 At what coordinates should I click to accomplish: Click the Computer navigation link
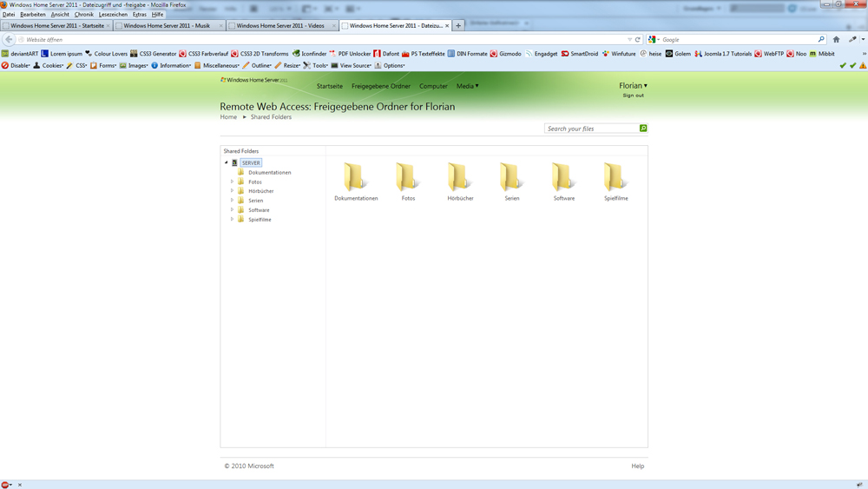click(x=433, y=86)
